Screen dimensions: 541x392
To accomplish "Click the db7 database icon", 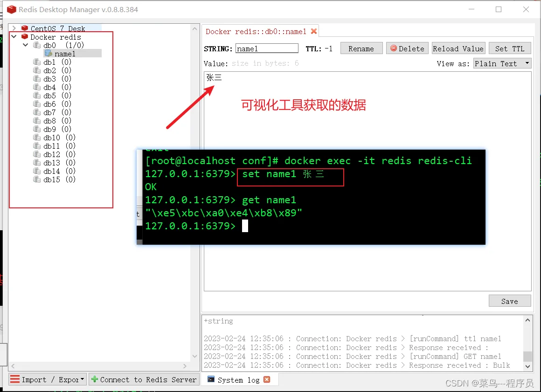I will [37, 112].
